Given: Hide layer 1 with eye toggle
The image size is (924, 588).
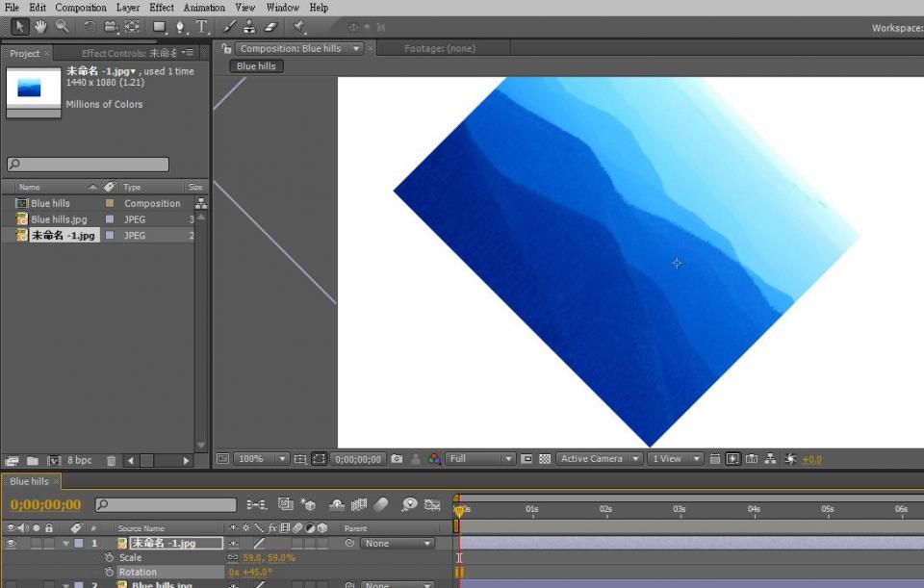Looking at the screenshot, I should pyautogui.click(x=12, y=544).
